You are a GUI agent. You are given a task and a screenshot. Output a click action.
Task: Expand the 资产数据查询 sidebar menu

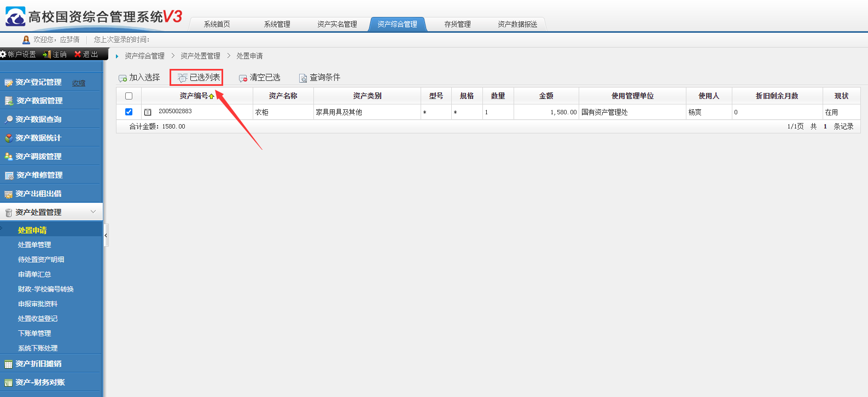[x=38, y=119]
